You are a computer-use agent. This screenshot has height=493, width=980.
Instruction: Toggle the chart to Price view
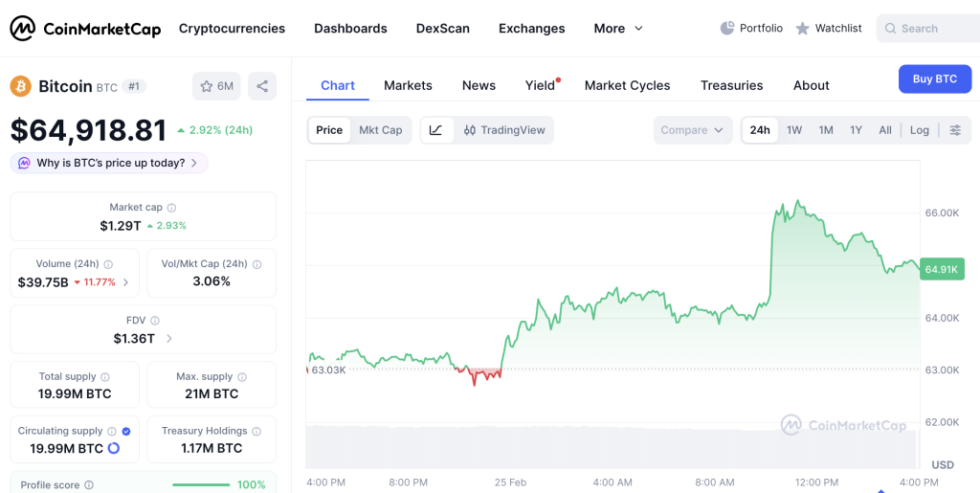[x=329, y=130]
